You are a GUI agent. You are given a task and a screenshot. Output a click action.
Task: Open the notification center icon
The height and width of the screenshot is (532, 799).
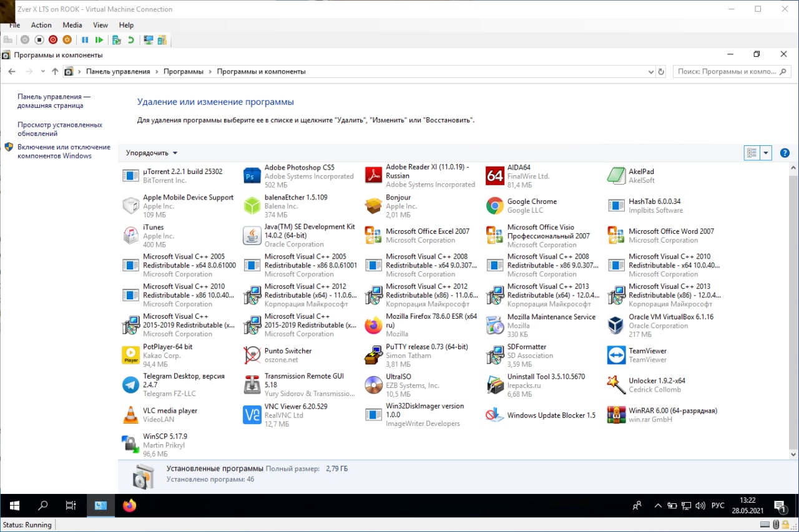(x=780, y=506)
